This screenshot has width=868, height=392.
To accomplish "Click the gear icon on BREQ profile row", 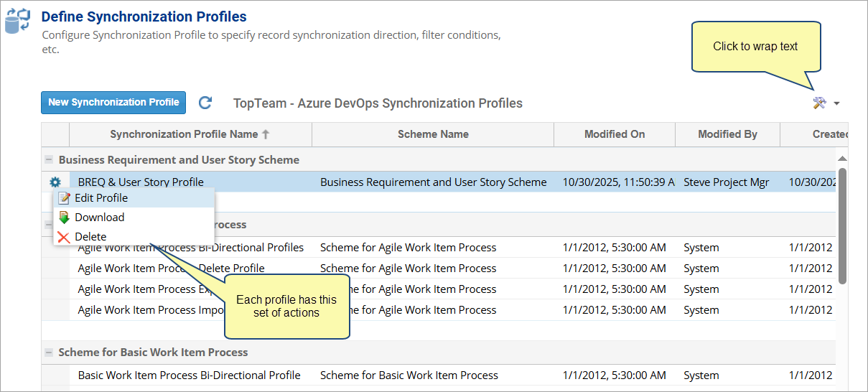I will point(55,182).
